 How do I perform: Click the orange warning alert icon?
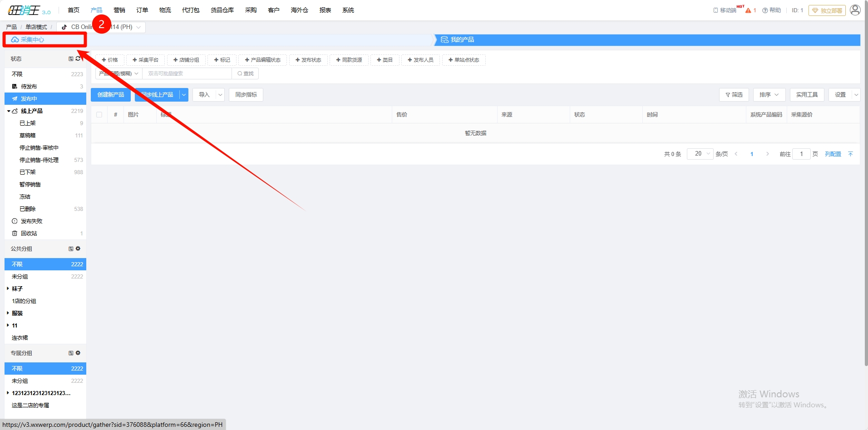pos(748,10)
